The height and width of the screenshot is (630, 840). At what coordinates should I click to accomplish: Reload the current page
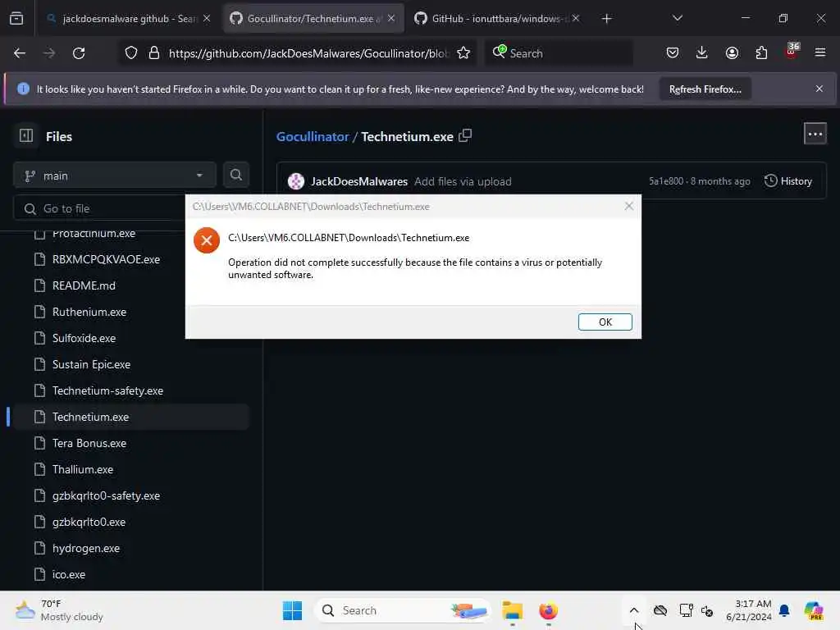(x=79, y=53)
